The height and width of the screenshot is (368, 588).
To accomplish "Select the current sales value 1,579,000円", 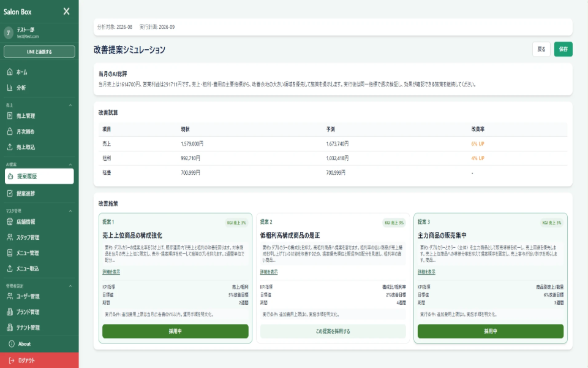I will tap(192, 144).
